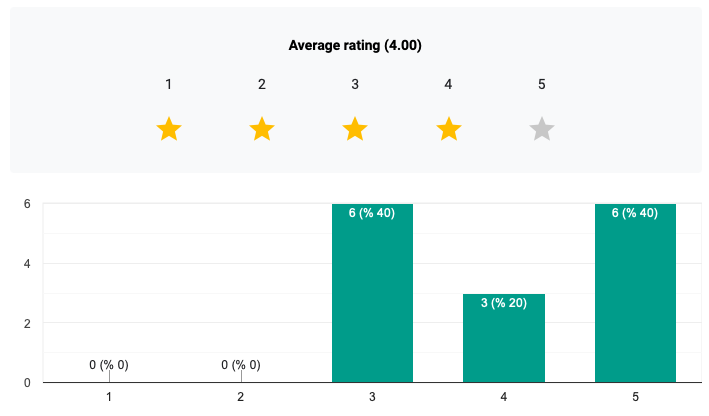The image size is (709, 416).
Task: Click the fourth gold star
Action: click(449, 129)
